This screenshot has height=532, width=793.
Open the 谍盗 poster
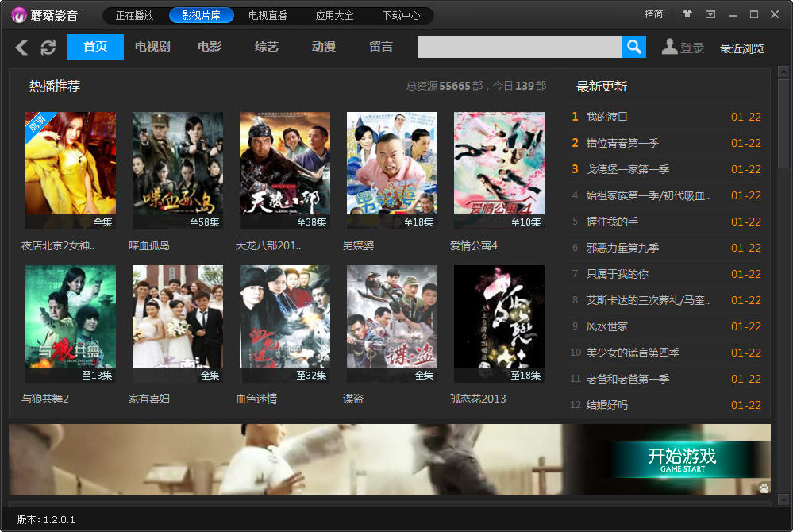392,324
